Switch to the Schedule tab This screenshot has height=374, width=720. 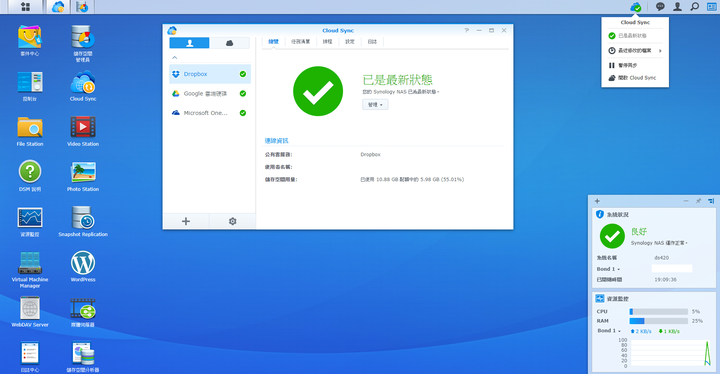click(327, 41)
